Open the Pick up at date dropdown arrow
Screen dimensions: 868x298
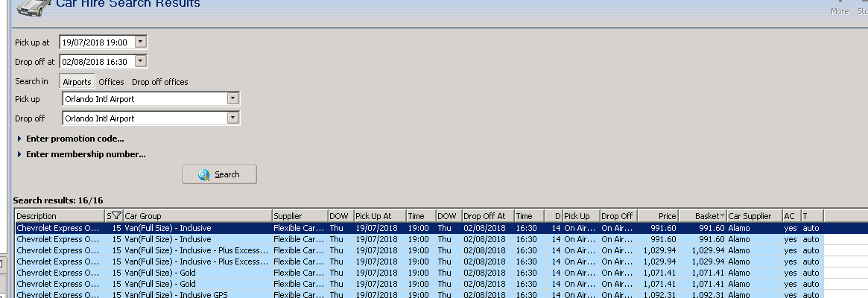(x=141, y=42)
